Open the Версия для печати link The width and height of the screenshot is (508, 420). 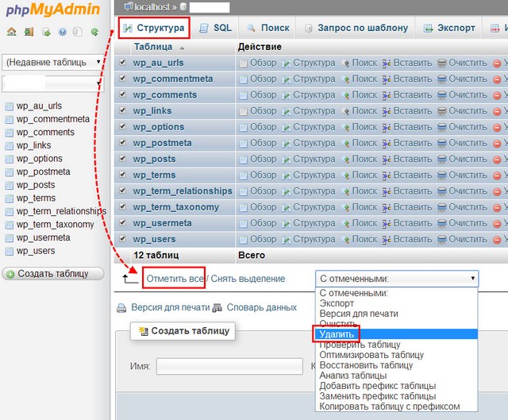pyautogui.click(x=171, y=307)
